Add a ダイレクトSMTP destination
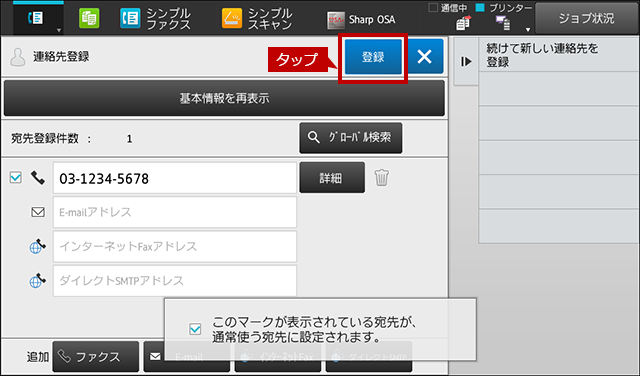The image size is (640, 376). click(x=369, y=357)
